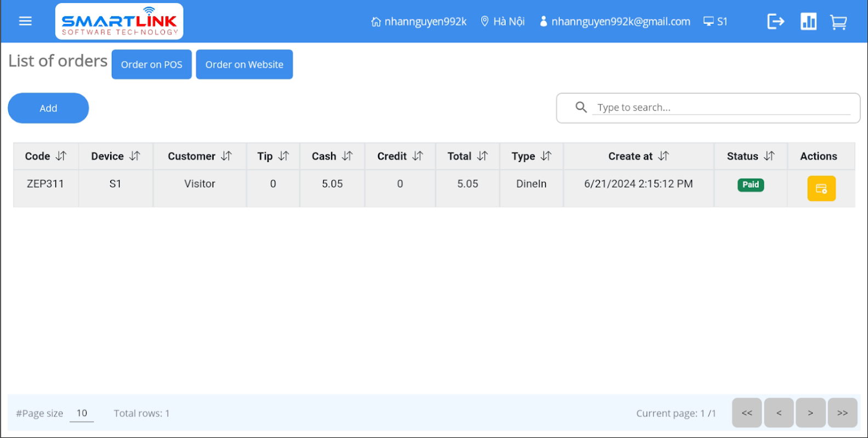
Task: Click the Actions column header
Action: (819, 156)
